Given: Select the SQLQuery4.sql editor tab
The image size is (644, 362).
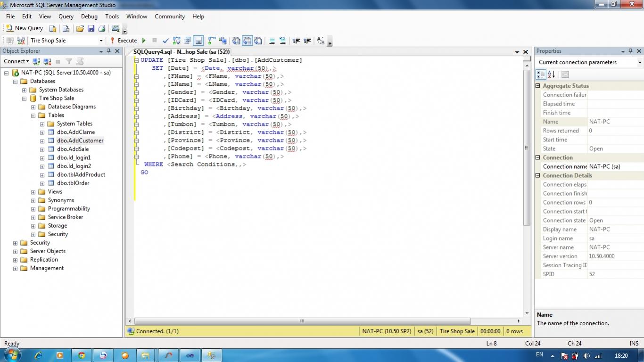Looking at the screenshot, I should 182,52.
